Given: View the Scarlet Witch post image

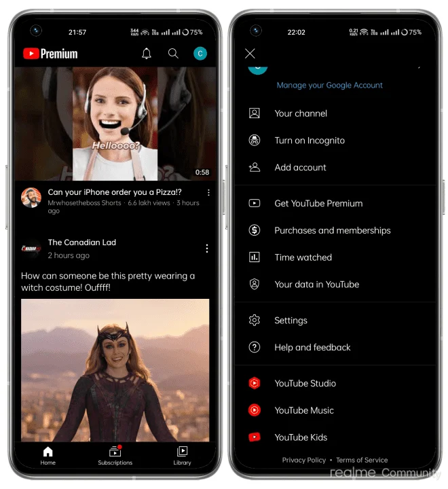Looking at the screenshot, I should pyautogui.click(x=115, y=370).
